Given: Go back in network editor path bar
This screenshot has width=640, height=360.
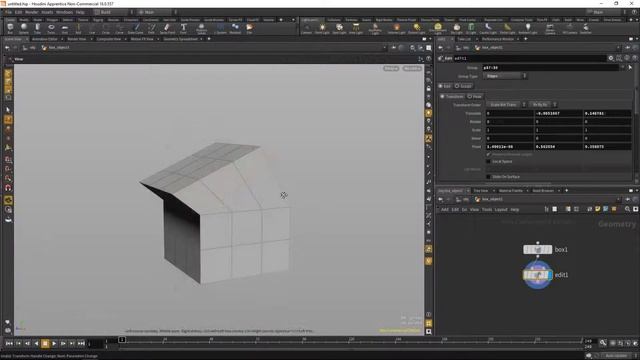Looking at the screenshot, I should (x=440, y=199).
